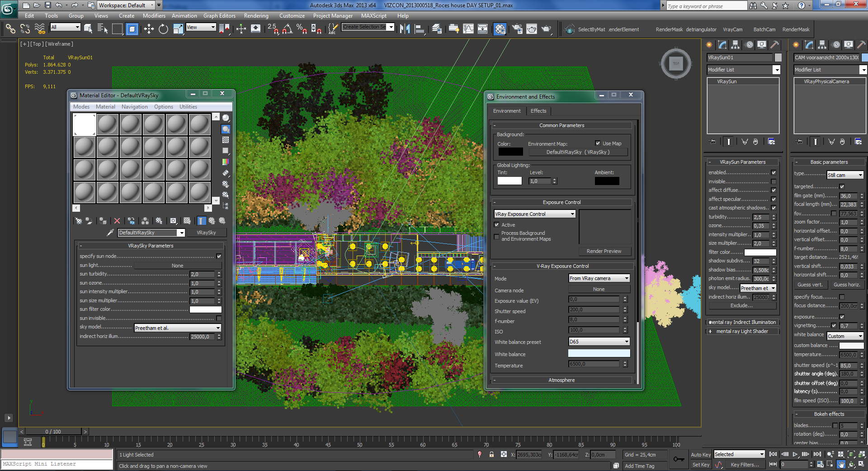Open camera type 'Still cam' dropdown

point(845,175)
